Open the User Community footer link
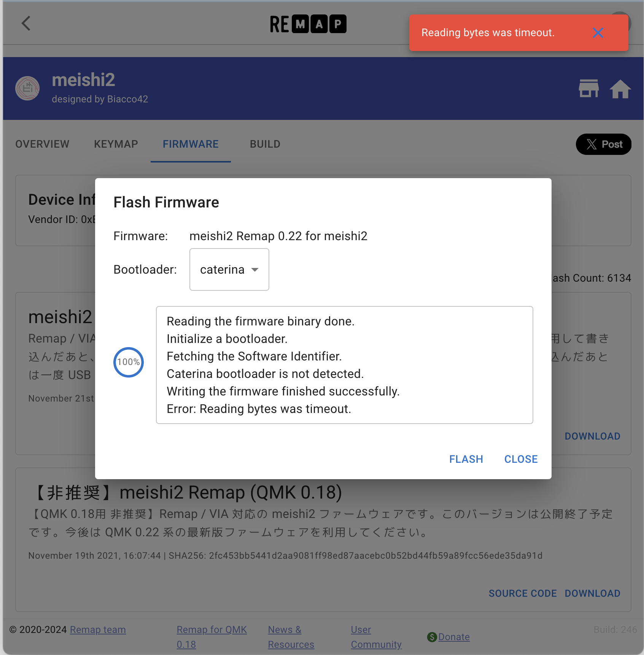The height and width of the screenshot is (655, 644). tap(376, 637)
